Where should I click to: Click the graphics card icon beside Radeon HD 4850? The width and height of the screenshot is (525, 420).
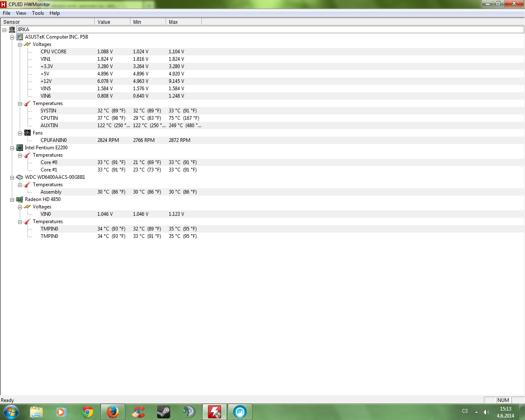click(x=20, y=199)
